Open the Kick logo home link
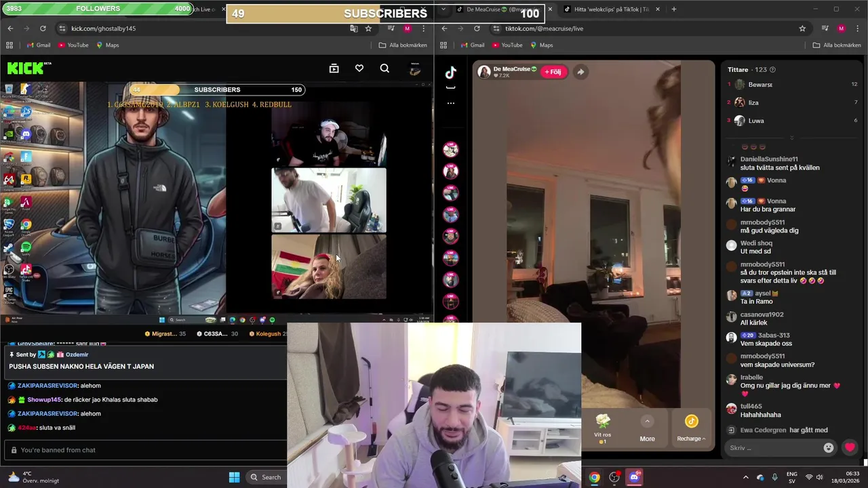868x488 pixels. click(x=28, y=68)
